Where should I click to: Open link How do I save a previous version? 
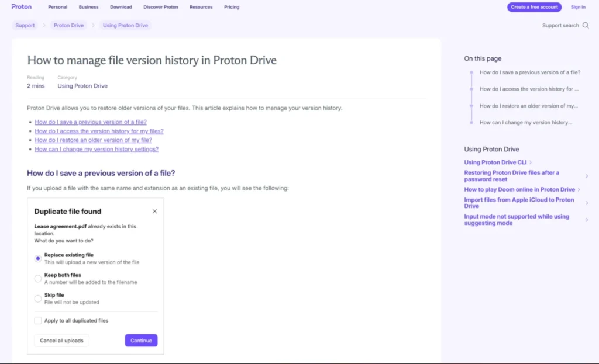click(x=91, y=122)
